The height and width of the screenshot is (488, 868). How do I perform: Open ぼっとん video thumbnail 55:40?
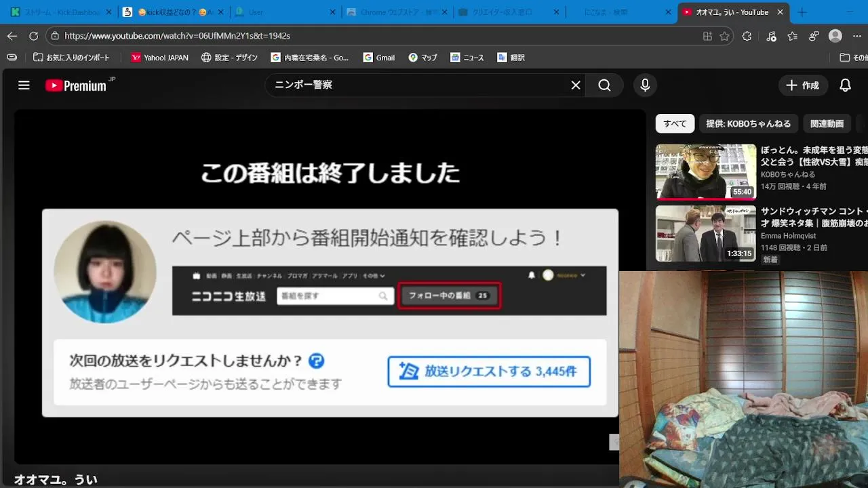pyautogui.click(x=705, y=171)
